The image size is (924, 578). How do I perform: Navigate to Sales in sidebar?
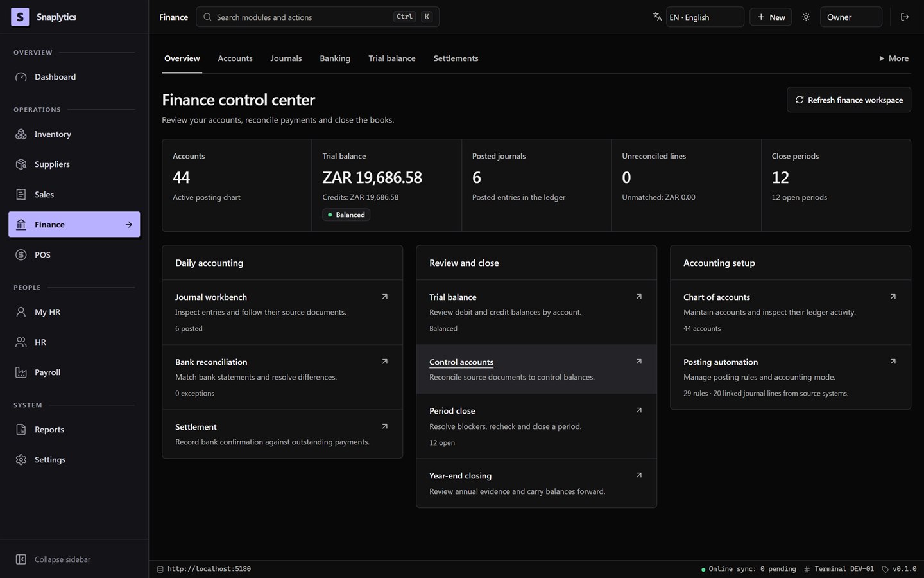click(x=74, y=195)
